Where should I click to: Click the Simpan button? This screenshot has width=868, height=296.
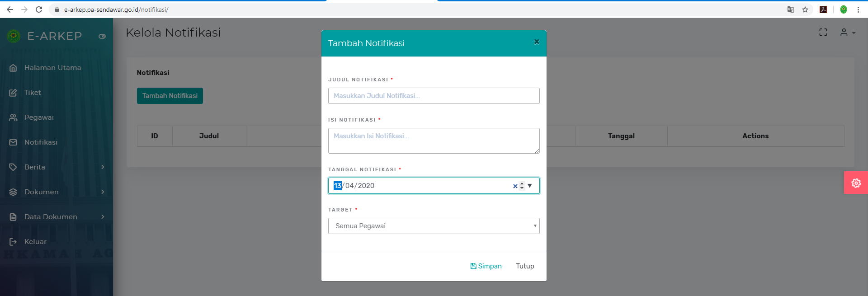point(486,266)
